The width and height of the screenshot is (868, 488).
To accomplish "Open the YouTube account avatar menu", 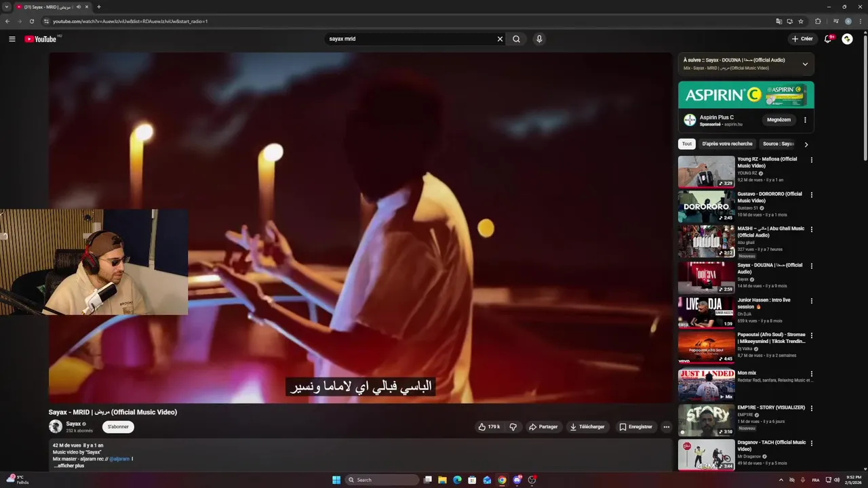I will coord(847,39).
